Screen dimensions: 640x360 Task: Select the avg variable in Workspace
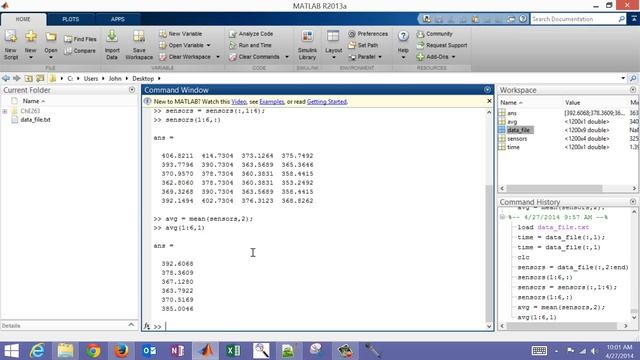click(x=512, y=122)
